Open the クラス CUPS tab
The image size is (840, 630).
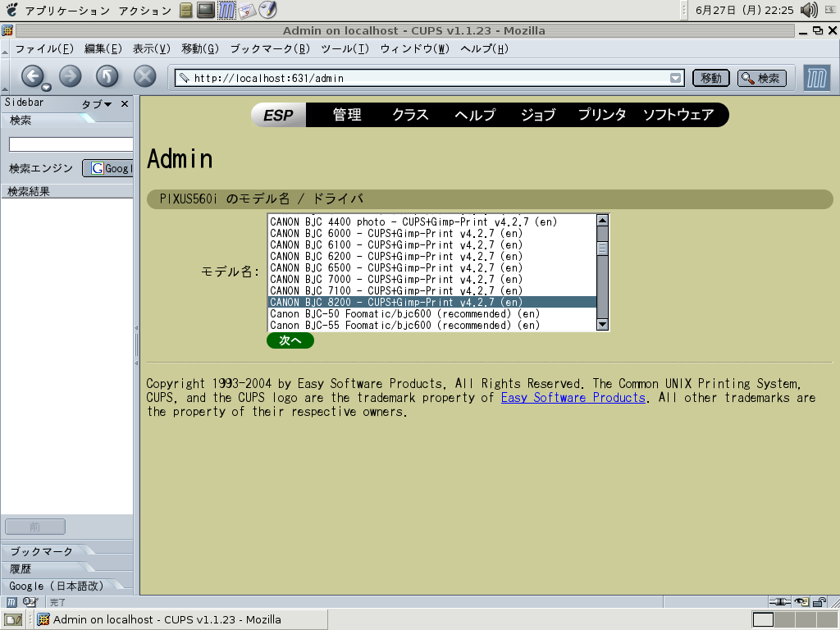[410, 115]
